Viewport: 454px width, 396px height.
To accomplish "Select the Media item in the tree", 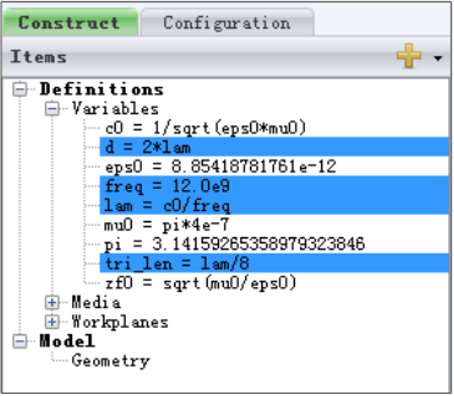I will tap(96, 302).
